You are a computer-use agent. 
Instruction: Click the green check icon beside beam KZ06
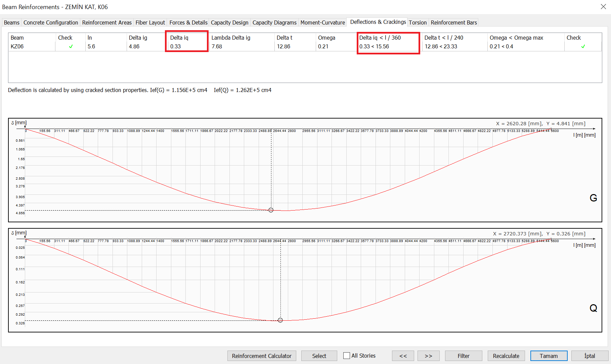click(x=70, y=47)
